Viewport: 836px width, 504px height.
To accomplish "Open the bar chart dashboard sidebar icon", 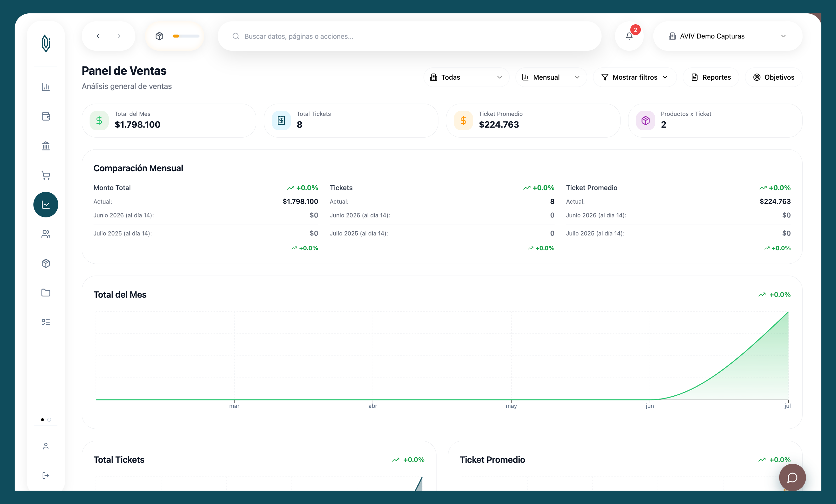I will (46, 87).
